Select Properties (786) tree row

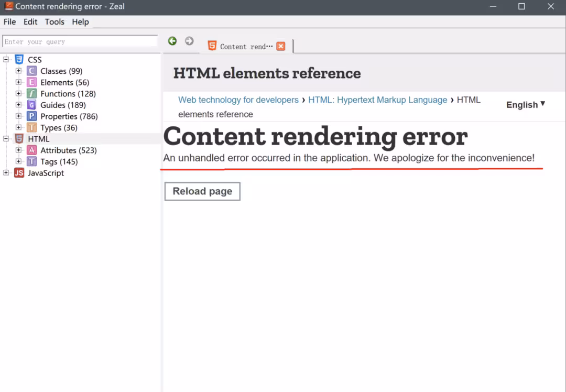69,116
